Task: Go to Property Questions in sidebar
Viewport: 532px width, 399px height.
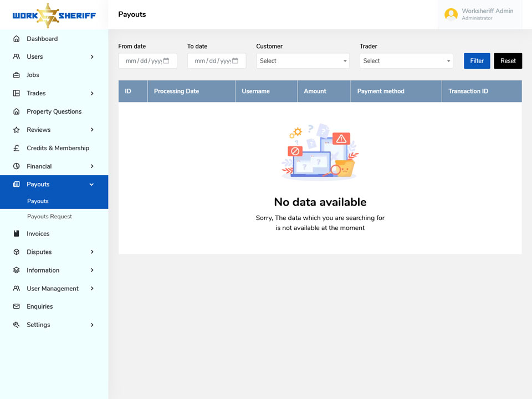Action: (54, 111)
